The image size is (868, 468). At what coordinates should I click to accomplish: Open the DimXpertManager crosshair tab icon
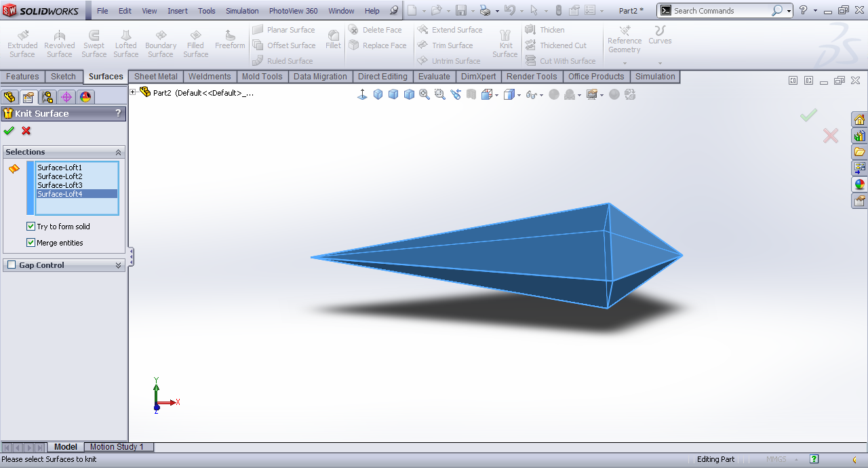[x=66, y=97]
